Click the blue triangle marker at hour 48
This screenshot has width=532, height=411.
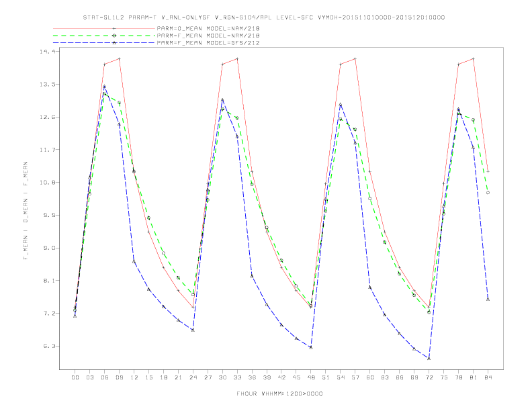311,347
